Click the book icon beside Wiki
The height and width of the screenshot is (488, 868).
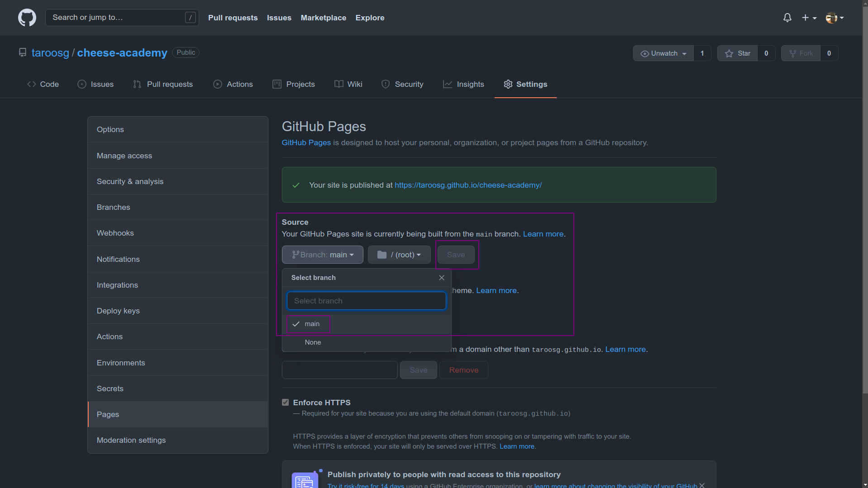tap(339, 84)
